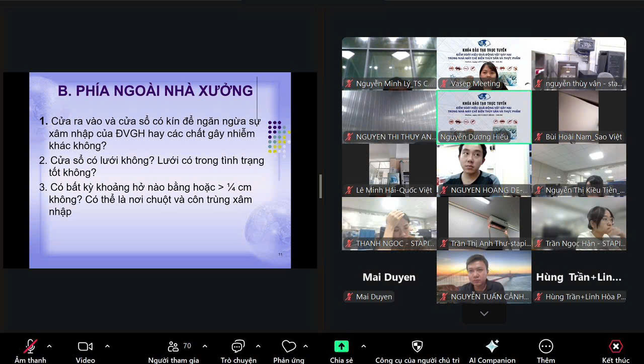Open Thêm more options icon
The image size is (644, 364).
tap(546, 346)
